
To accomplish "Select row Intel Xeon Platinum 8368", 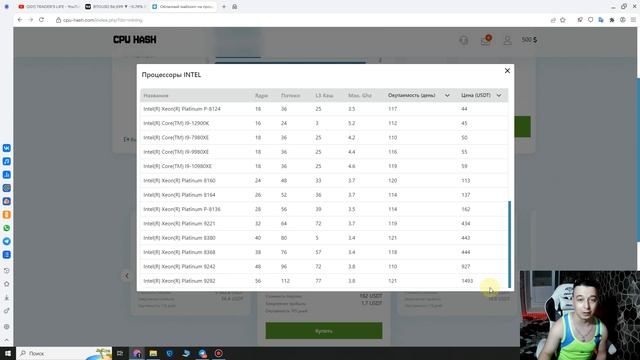I will (x=324, y=252).
